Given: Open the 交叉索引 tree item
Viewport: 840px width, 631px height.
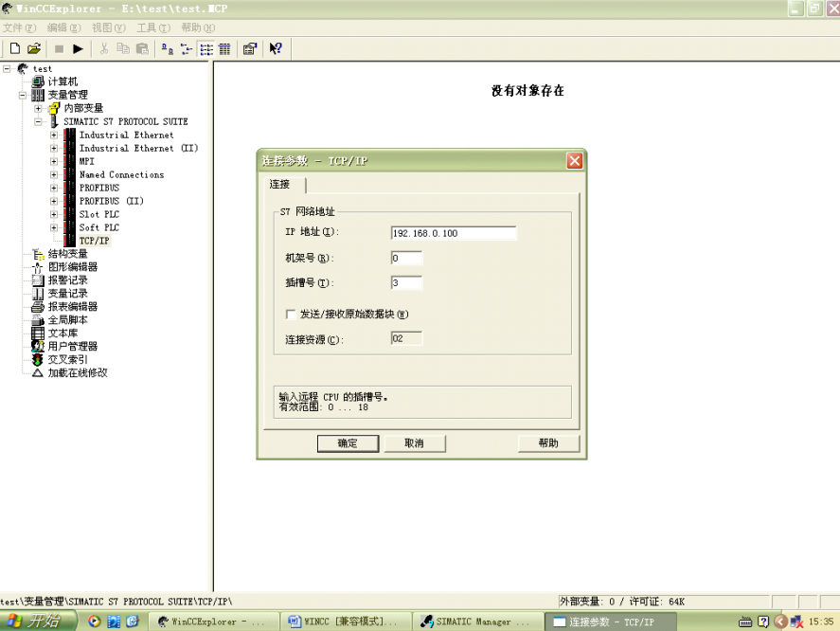Looking at the screenshot, I should [x=67, y=359].
